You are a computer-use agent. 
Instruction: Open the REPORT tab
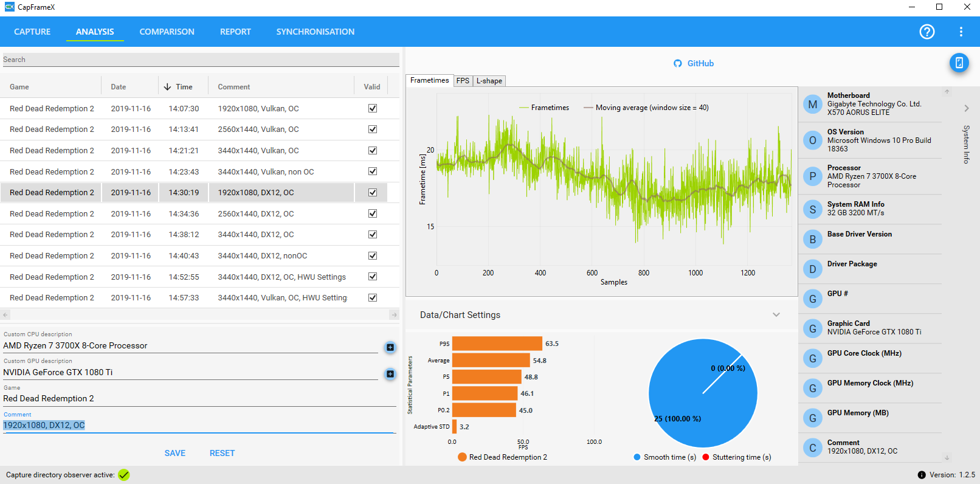click(x=235, y=32)
